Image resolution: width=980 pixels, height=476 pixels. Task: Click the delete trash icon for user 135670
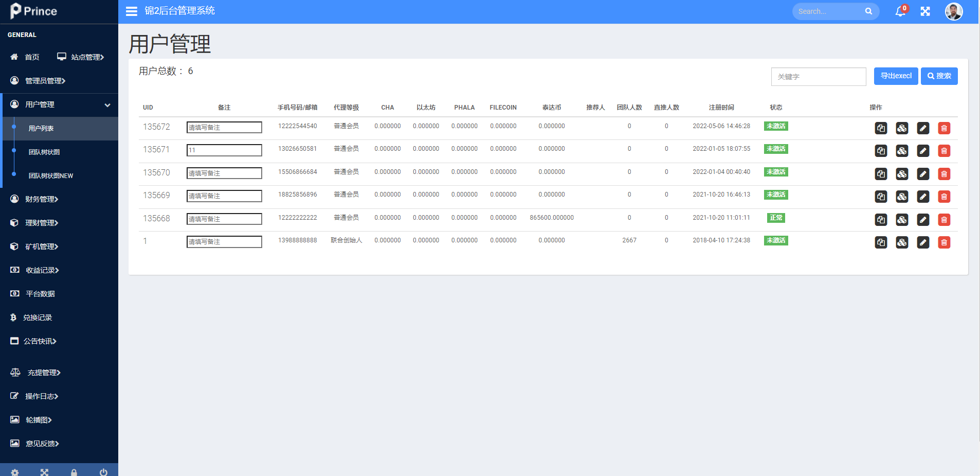coord(944,174)
